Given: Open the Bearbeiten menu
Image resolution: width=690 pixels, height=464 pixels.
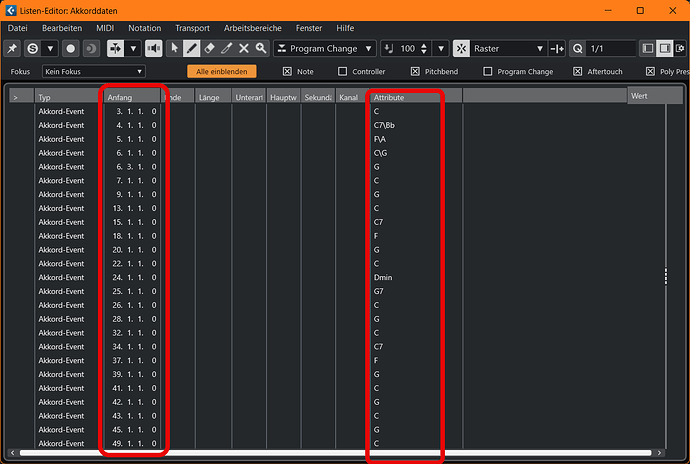Looking at the screenshot, I should (x=62, y=28).
